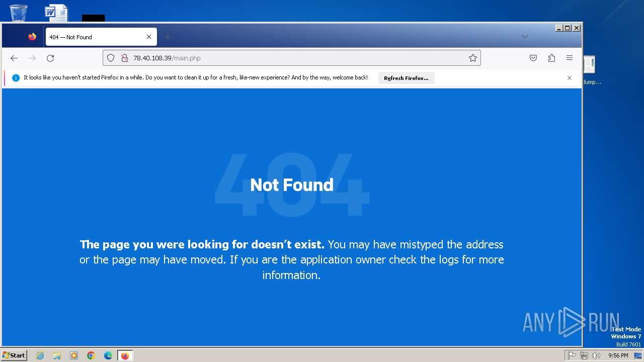Open the volume speaker tray icon
The image size is (644, 362).
[596, 355]
